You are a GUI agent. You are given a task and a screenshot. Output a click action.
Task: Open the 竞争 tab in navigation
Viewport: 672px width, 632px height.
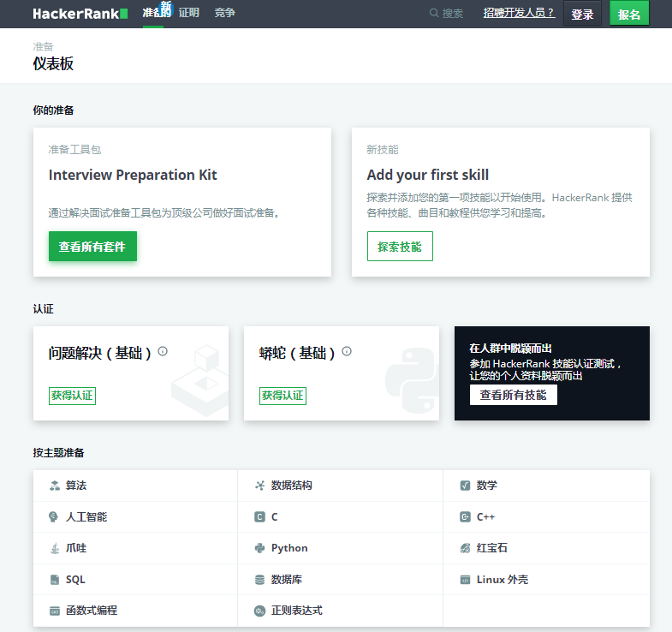[224, 13]
